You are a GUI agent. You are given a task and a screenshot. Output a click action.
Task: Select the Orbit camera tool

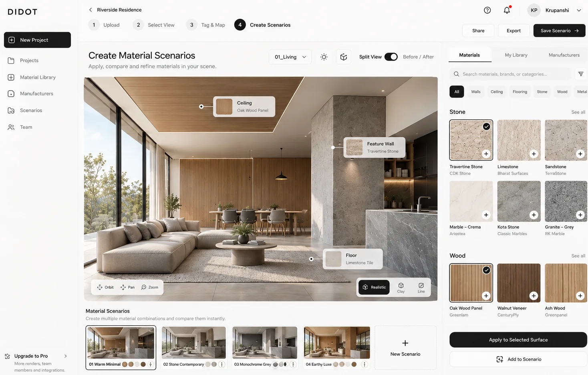[x=105, y=287]
